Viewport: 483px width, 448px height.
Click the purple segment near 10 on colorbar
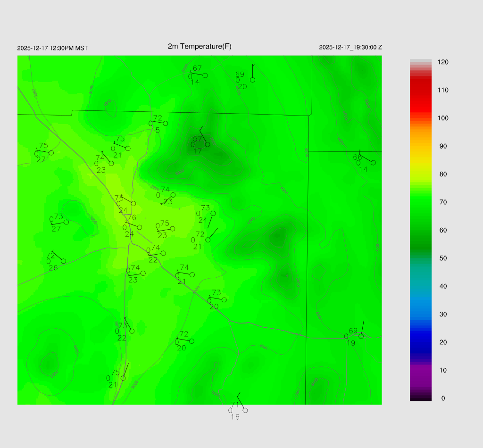tap(421, 373)
